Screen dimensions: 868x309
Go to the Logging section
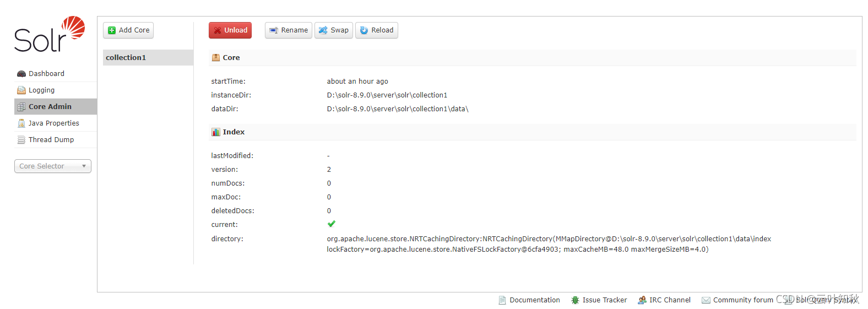56,90
